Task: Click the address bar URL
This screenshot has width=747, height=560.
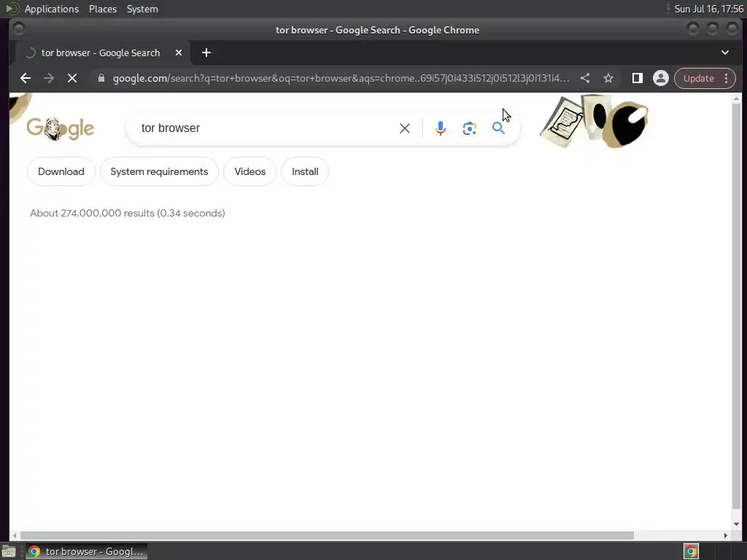Action: (341, 78)
